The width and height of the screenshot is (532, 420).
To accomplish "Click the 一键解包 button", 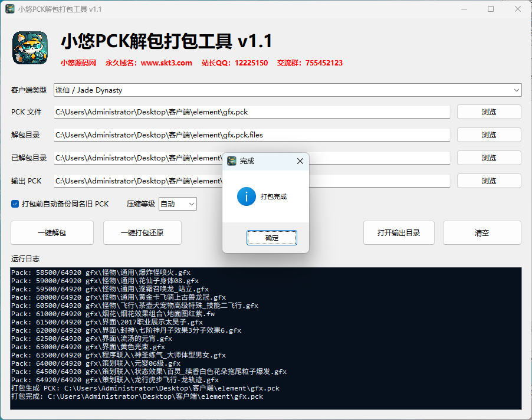I will click(x=52, y=233).
